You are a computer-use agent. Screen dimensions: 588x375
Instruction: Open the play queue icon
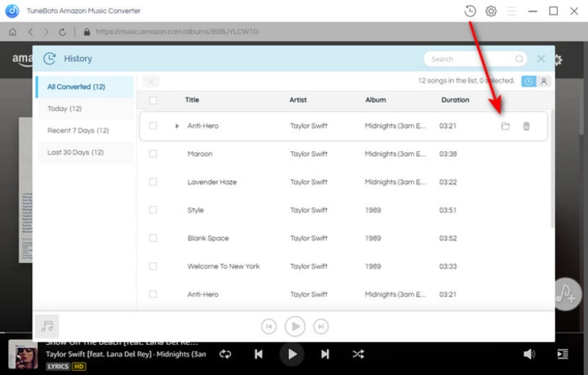(563, 354)
